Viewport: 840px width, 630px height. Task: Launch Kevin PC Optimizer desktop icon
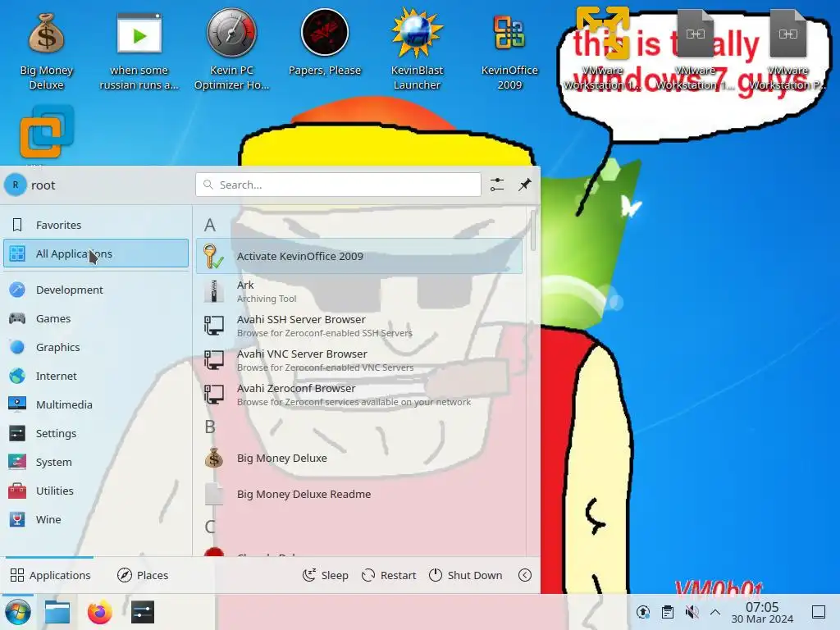pyautogui.click(x=231, y=51)
